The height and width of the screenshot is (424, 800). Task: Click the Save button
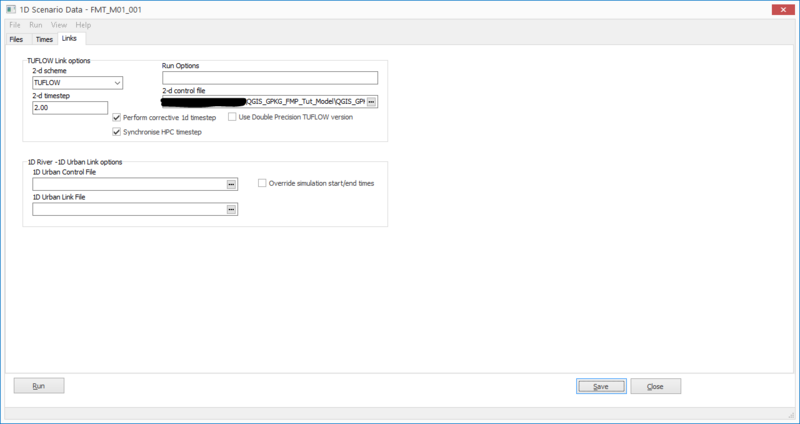pyautogui.click(x=601, y=386)
